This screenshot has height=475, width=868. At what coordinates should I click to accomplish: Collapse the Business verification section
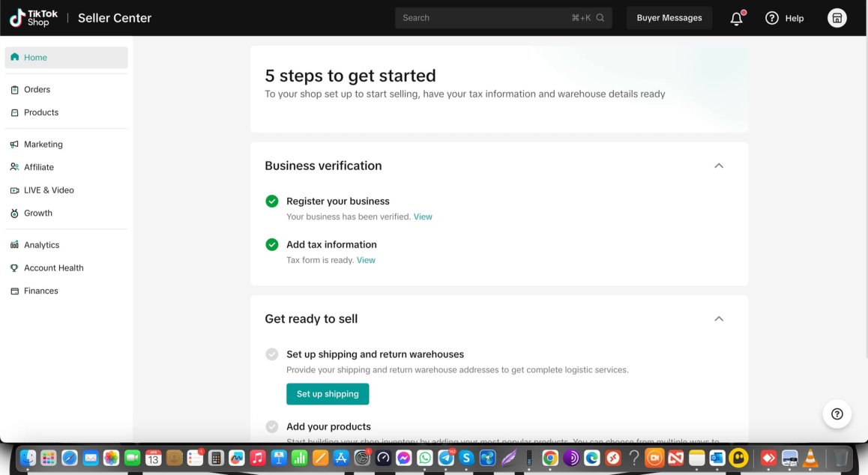coord(719,166)
